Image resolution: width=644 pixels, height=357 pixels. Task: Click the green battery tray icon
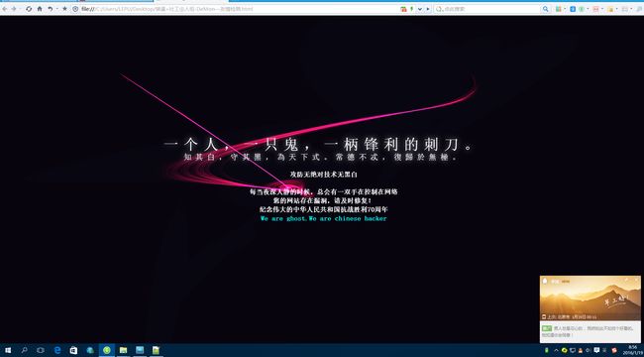tap(547, 350)
